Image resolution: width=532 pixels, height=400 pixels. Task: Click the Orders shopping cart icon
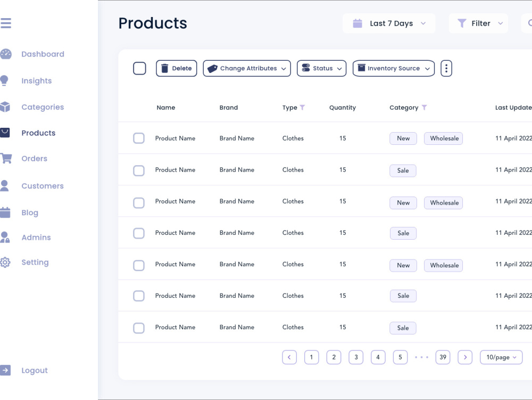point(6,158)
